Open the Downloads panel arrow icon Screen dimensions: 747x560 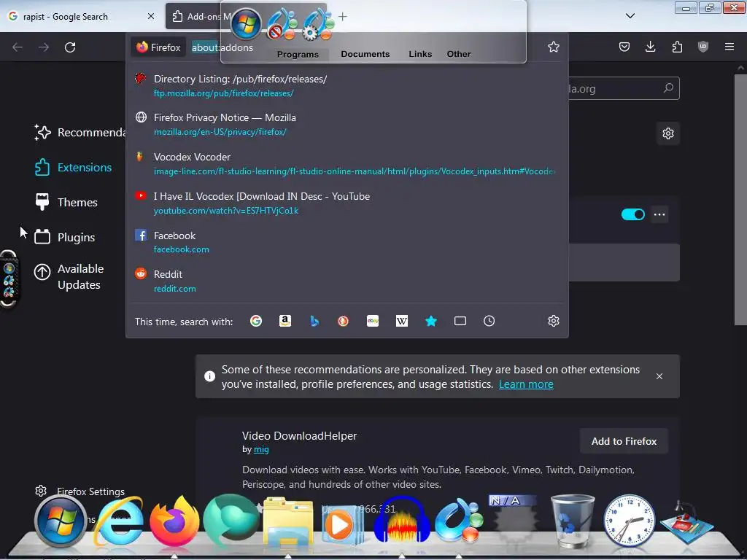(650, 47)
